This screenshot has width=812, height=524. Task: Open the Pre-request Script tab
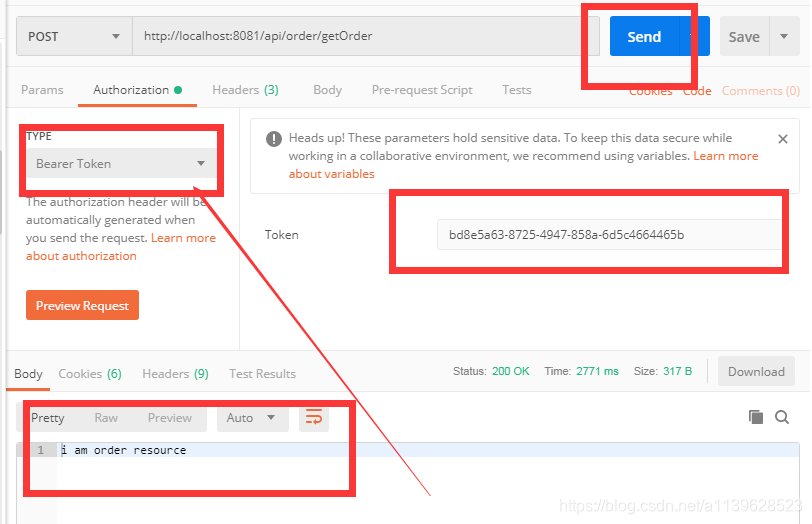coord(422,90)
